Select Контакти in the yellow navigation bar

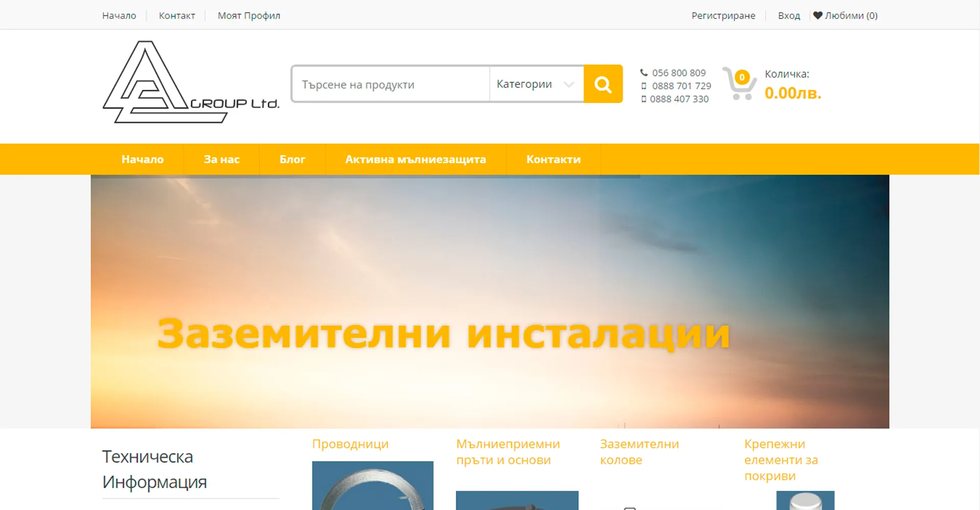tap(553, 159)
